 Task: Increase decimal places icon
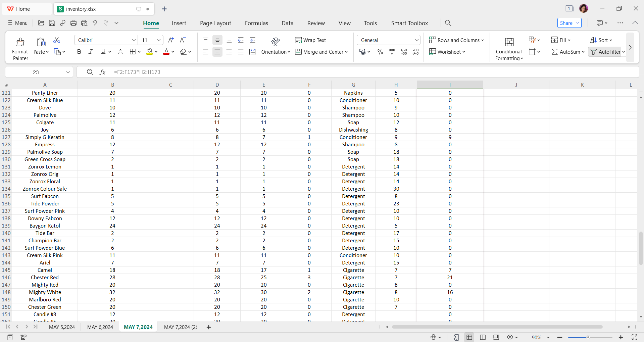[x=404, y=52]
